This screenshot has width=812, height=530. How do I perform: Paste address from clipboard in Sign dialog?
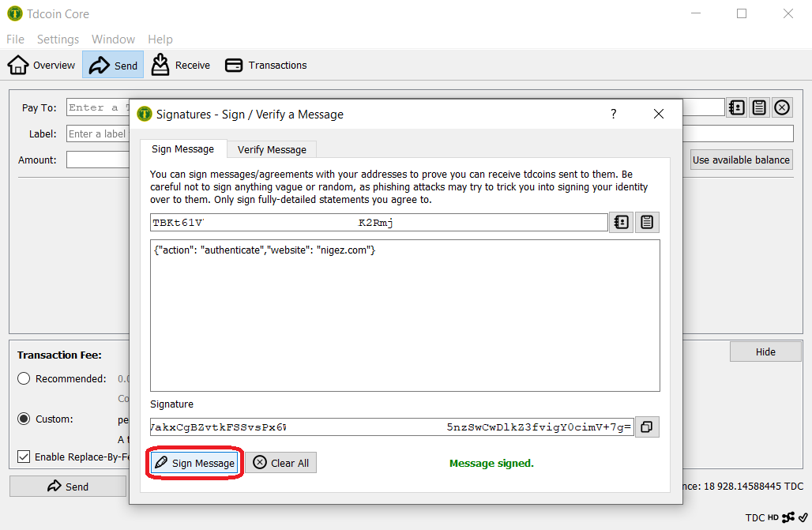(x=647, y=223)
